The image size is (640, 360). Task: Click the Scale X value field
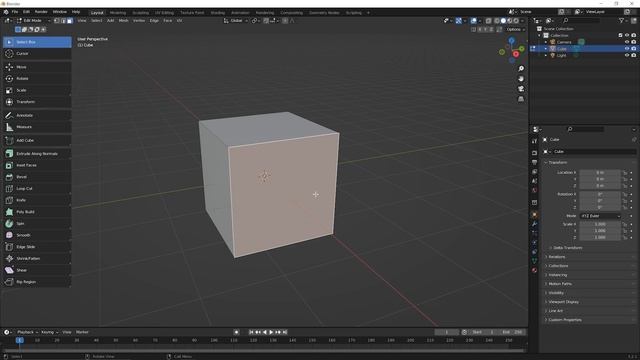point(600,224)
